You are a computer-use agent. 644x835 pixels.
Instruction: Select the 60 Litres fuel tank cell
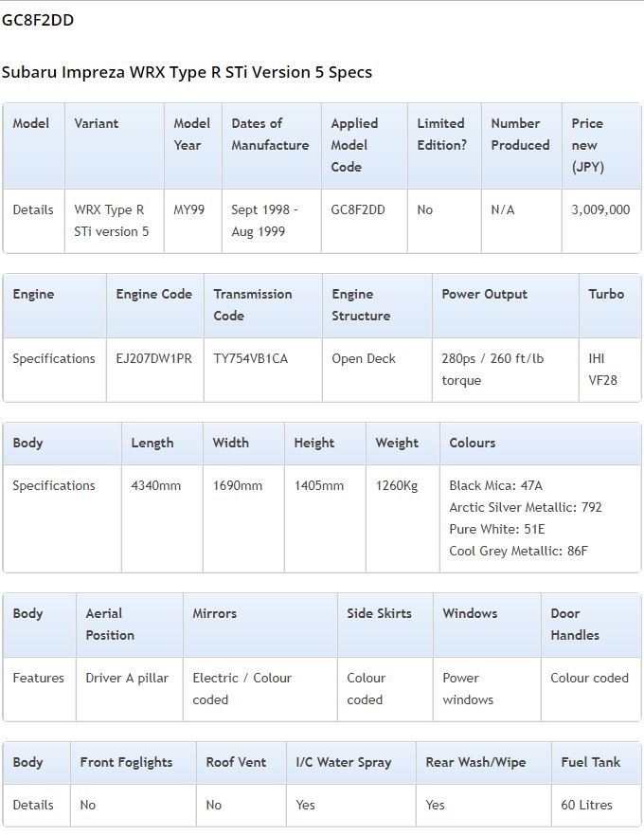tap(596, 806)
